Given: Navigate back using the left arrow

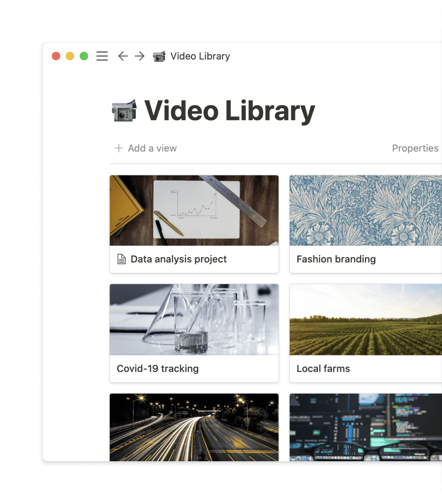Looking at the screenshot, I should (x=123, y=56).
